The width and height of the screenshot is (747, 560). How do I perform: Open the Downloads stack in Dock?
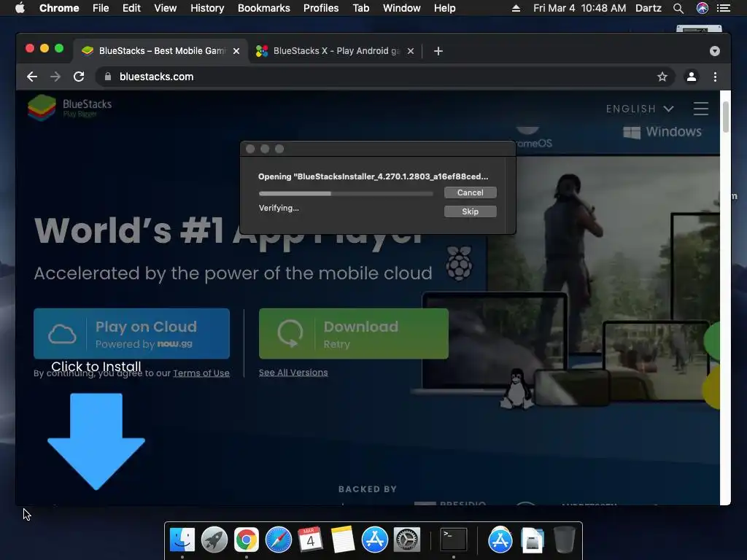click(x=532, y=540)
